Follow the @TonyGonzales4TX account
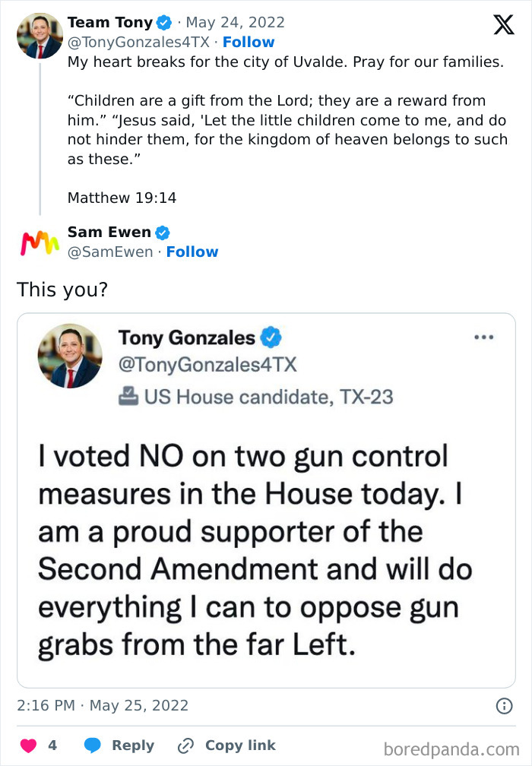This screenshot has height=766, width=532. pos(249,43)
